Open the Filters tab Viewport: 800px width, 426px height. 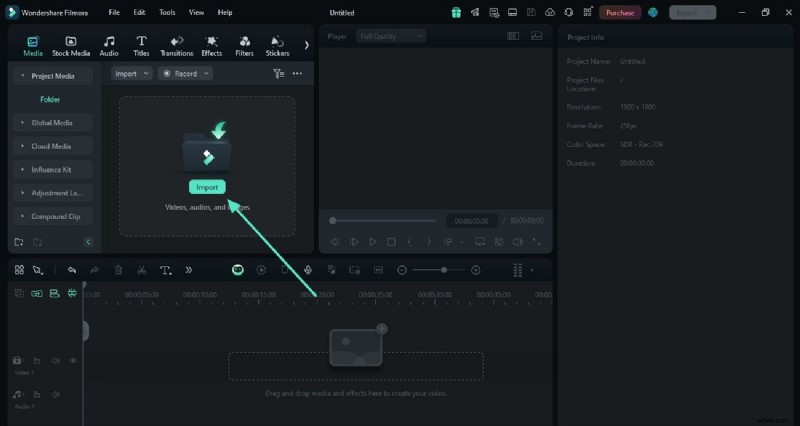click(244, 46)
